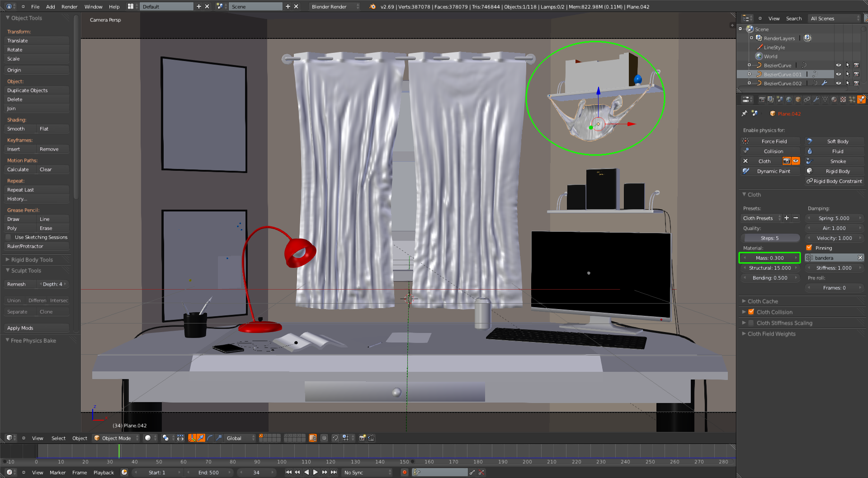Click the proportional editing icon in 3D header
This screenshot has width=868, height=478.
click(324, 438)
